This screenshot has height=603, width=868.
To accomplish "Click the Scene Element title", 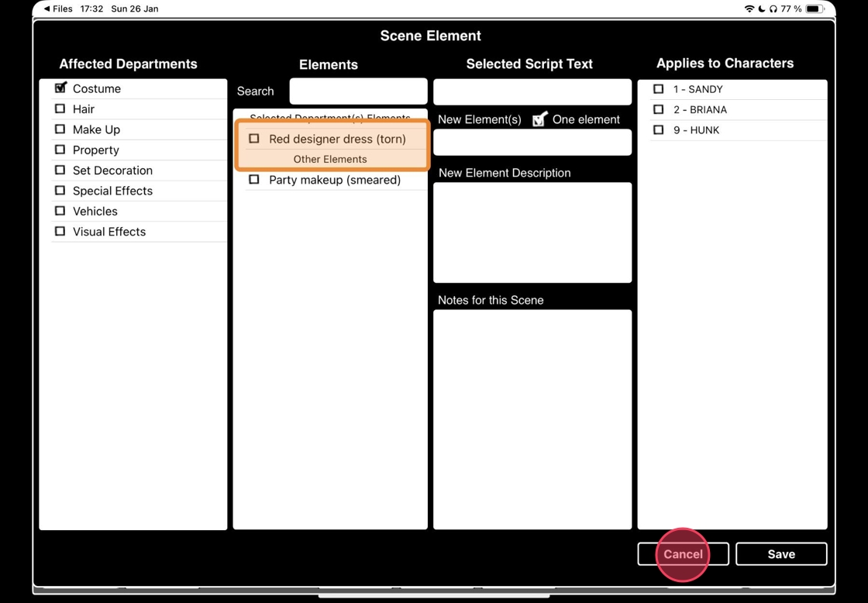I will tap(430, 36).
